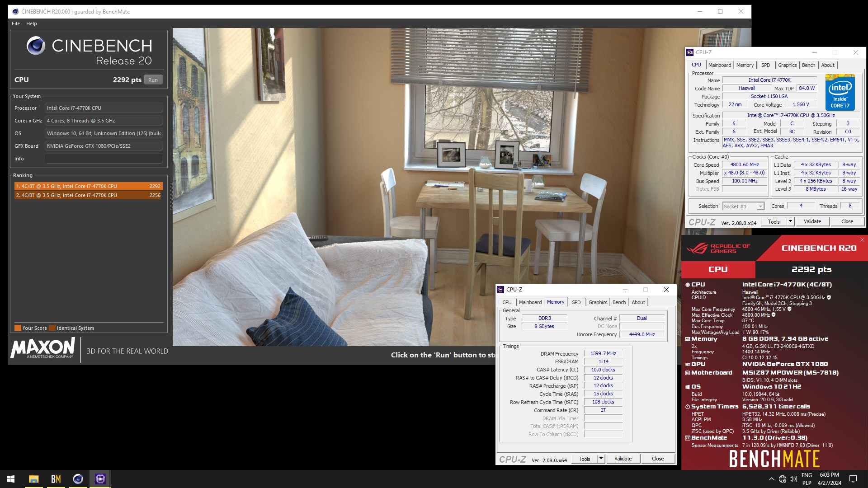Click the Multiplier value x 48.0
Screen dimensions: 868x488
point(745,173)
